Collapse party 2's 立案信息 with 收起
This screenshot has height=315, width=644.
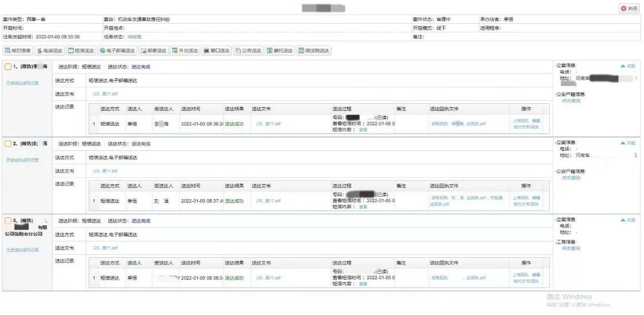pyautogui.click(x=627, y=143)
